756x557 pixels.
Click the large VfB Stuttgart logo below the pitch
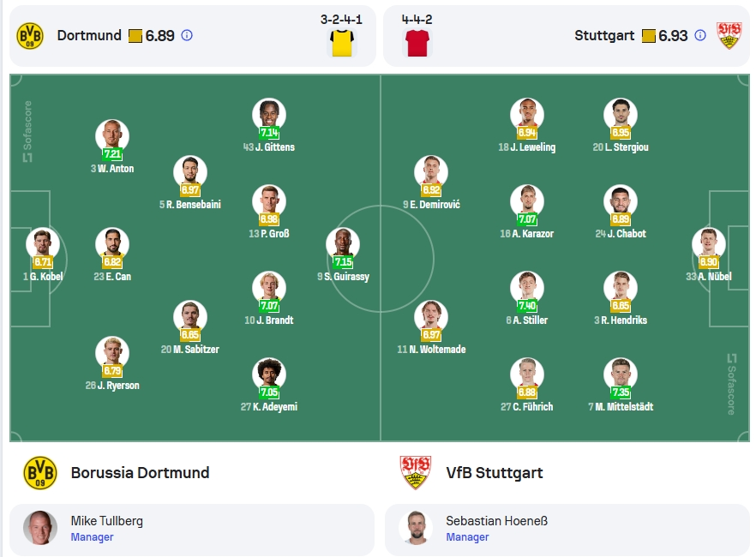(416, 473)
